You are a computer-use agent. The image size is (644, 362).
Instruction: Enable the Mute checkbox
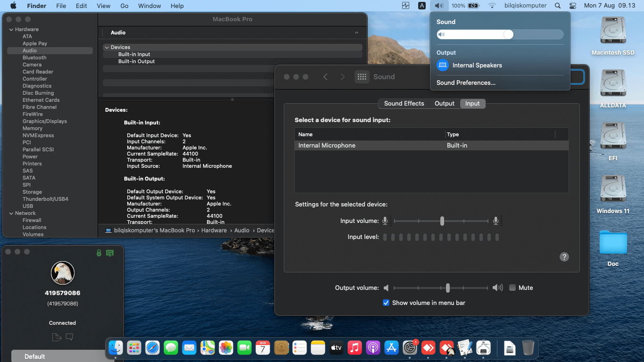coord(512,288)
